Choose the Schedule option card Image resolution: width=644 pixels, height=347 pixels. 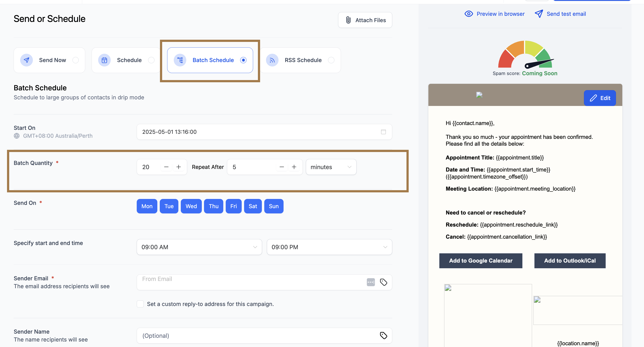(x=126, y=60)
